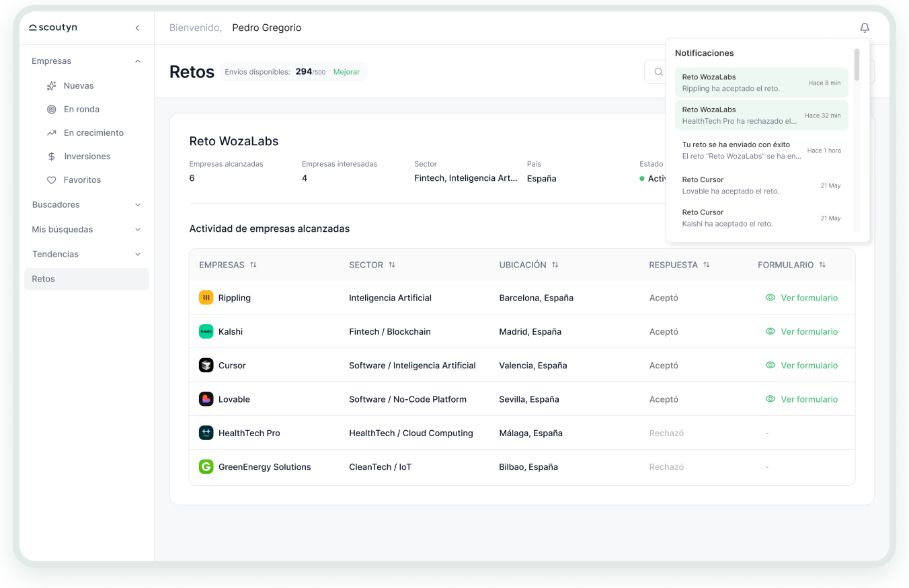909x588 pixels.
Task: Click the search magnifier icon
Action: point(659,72)
